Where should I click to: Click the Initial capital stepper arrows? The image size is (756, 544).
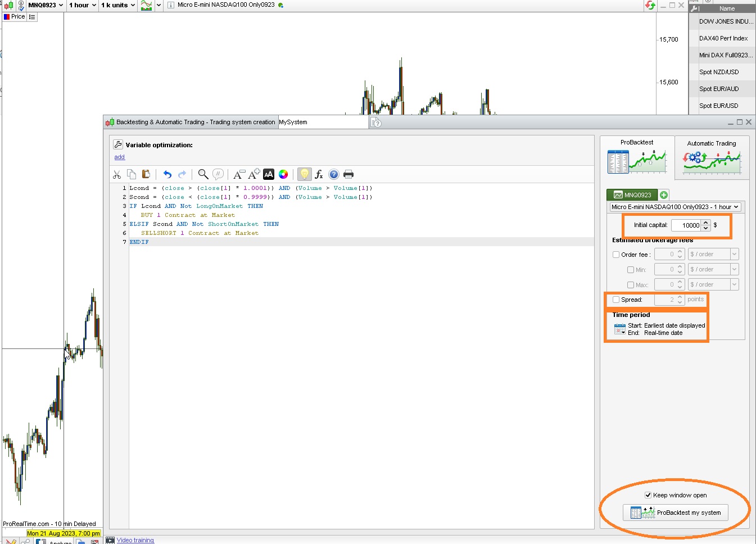pos(706,225)
